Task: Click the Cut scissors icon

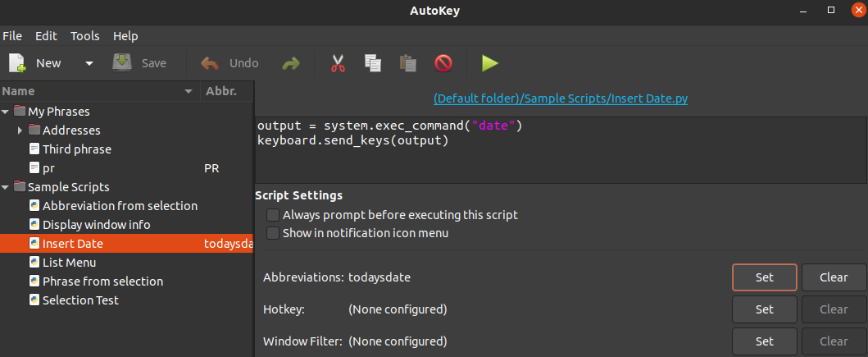Action: 338,63
